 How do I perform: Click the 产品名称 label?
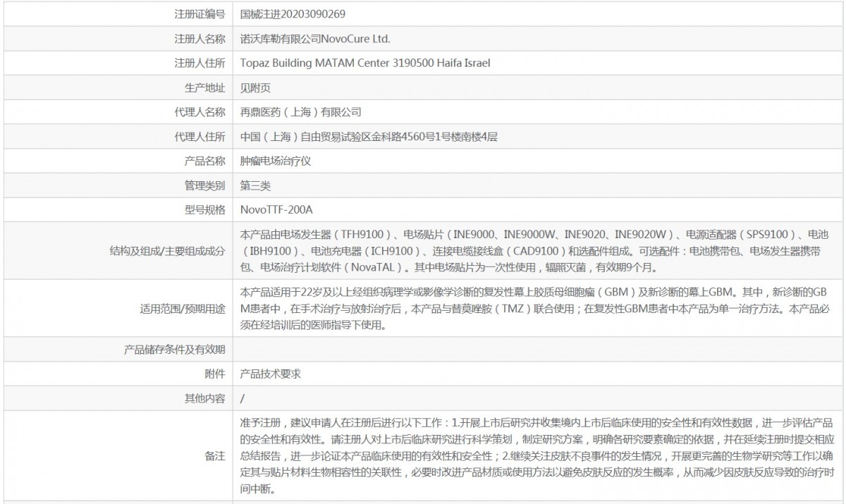(204, 161)
